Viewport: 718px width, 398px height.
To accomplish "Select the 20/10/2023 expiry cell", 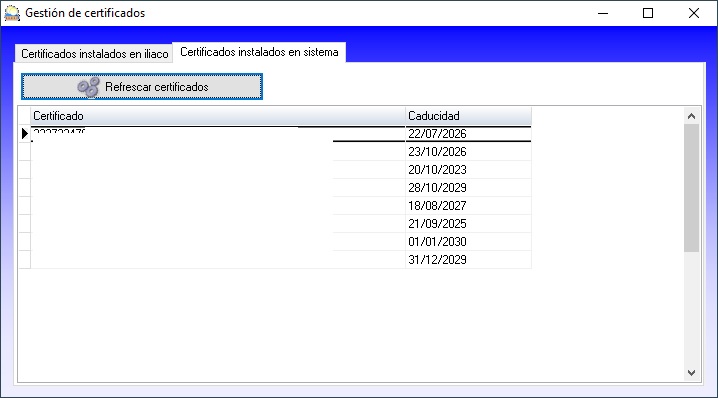I will pyautogui.click(x=468, y=169).
